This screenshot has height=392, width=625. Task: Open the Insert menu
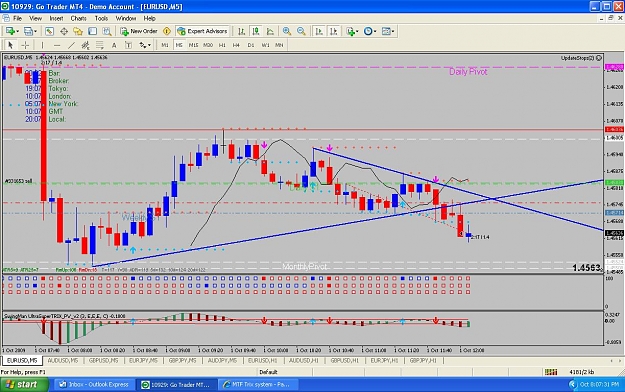(56, 18)
